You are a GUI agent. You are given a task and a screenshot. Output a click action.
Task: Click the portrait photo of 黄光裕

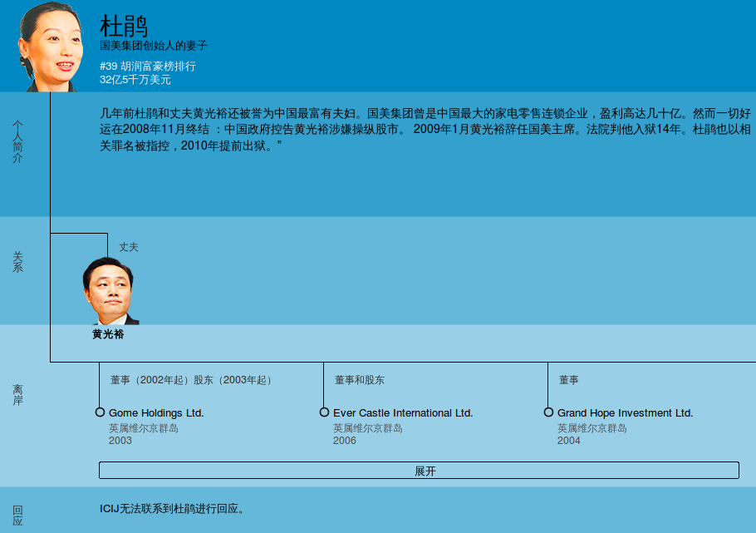coord(109,291)
